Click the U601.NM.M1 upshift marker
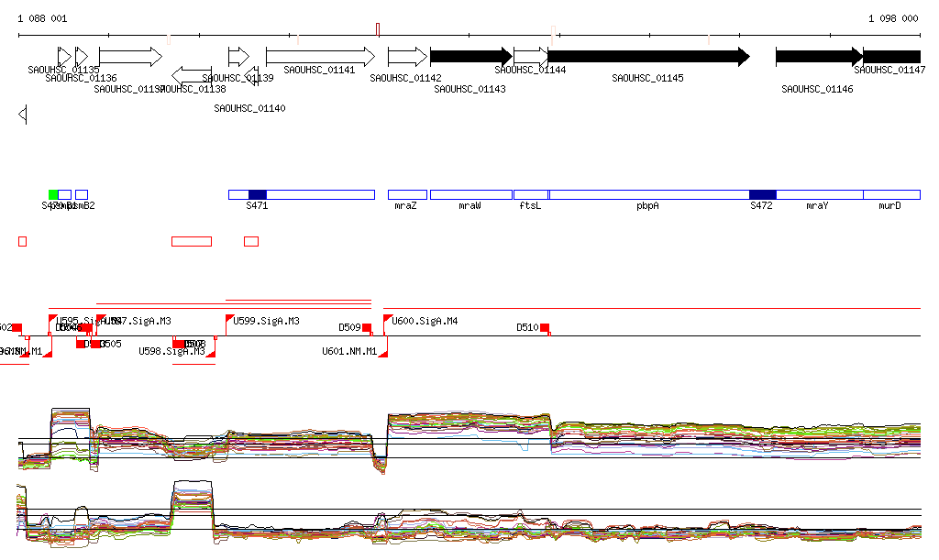939x560 pixels. (383, 350)
